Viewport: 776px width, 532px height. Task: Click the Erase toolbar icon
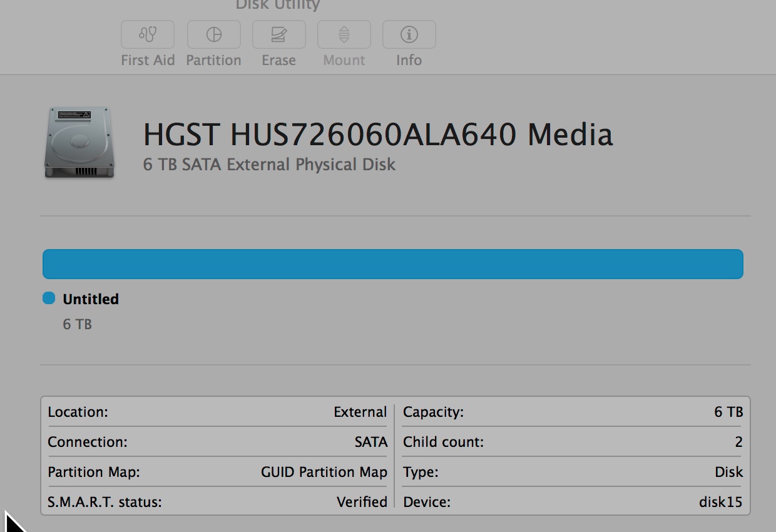click(279, 34)
